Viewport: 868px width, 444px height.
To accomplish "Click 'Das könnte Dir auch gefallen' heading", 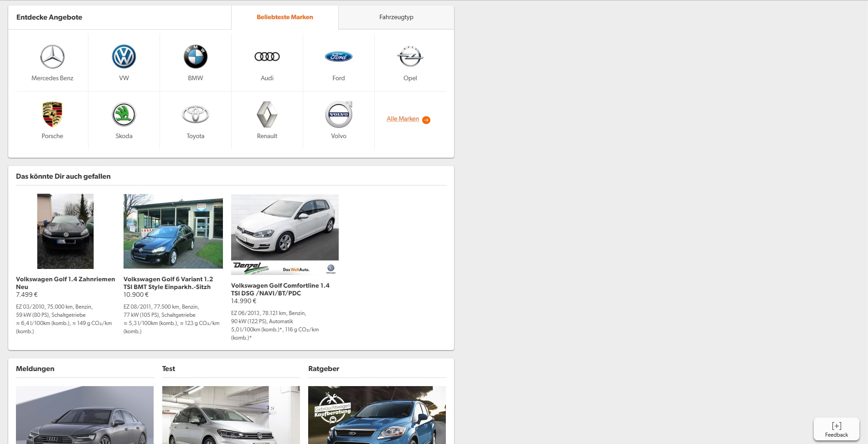I will coord(63,176).
